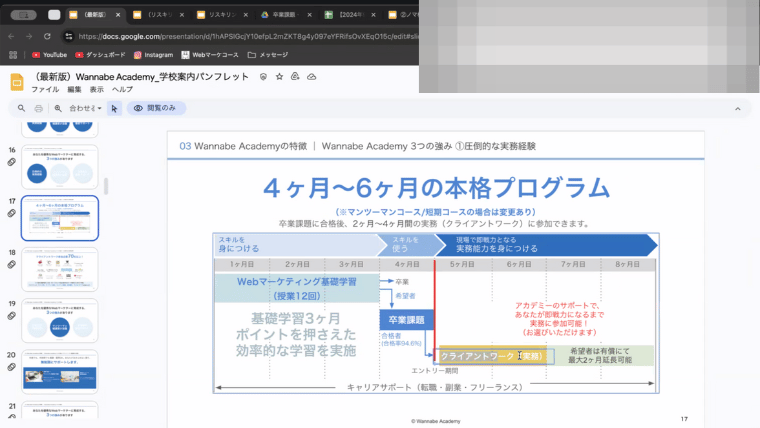760x428 pixels.
Task: Click the shield security icon beside title
Action: pos(263,77)
